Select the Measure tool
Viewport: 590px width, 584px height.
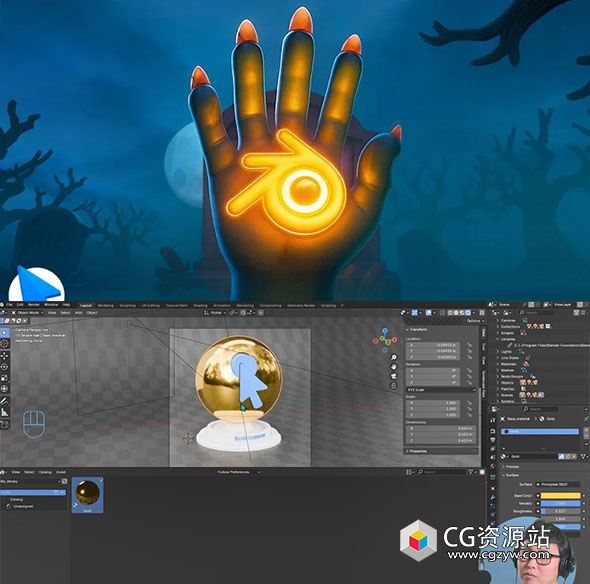click(x=5, y=412)
